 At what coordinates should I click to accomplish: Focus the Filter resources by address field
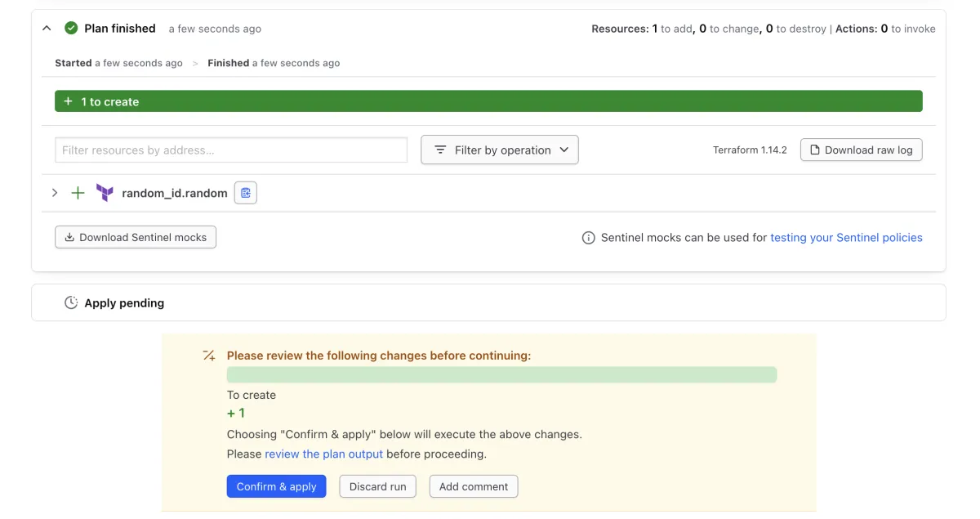click(x=231, y=150)
